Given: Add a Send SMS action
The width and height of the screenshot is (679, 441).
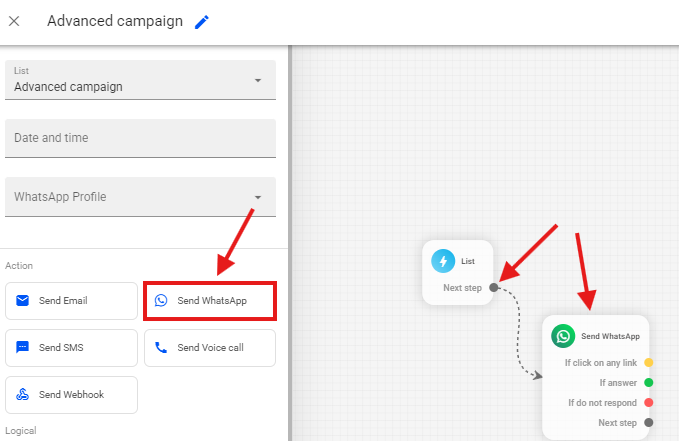Looking at the screenshot, I should 71,348.
